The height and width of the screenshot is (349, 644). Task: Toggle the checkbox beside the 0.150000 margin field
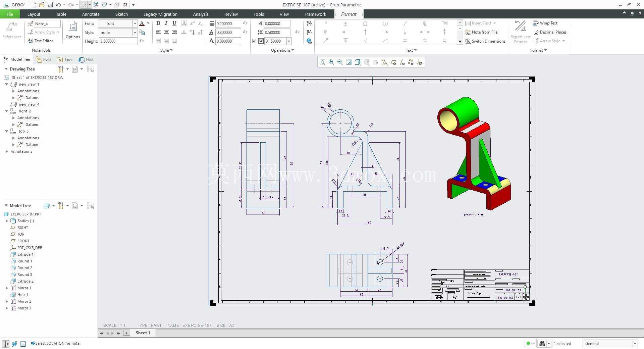254,41
